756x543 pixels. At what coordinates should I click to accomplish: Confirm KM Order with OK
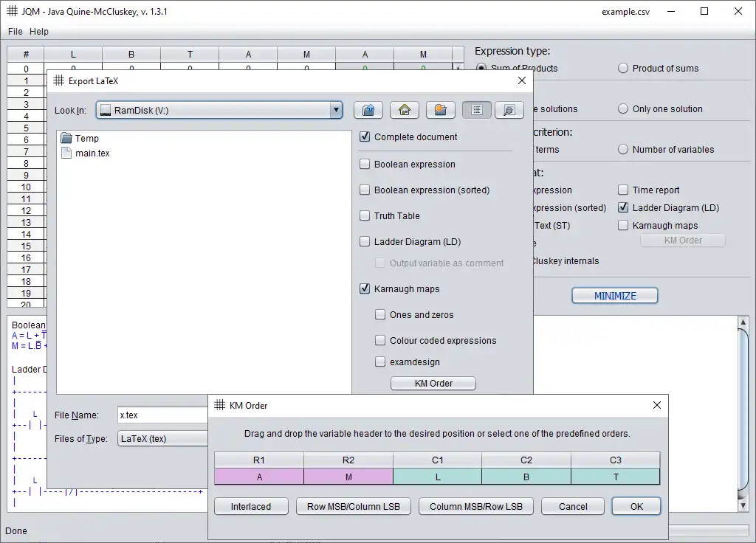click(636, 506)
